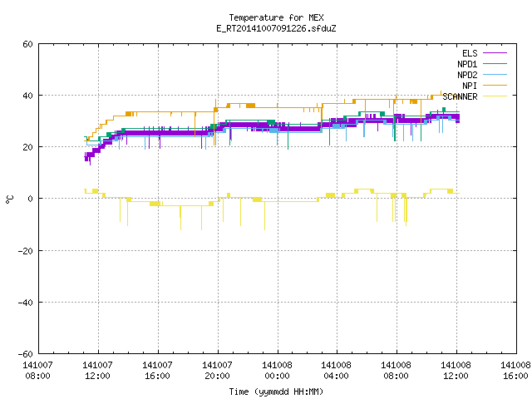Click the green NPD1 legend line sample
Viewport: 532px width, 399px height.
click(495, 64)
